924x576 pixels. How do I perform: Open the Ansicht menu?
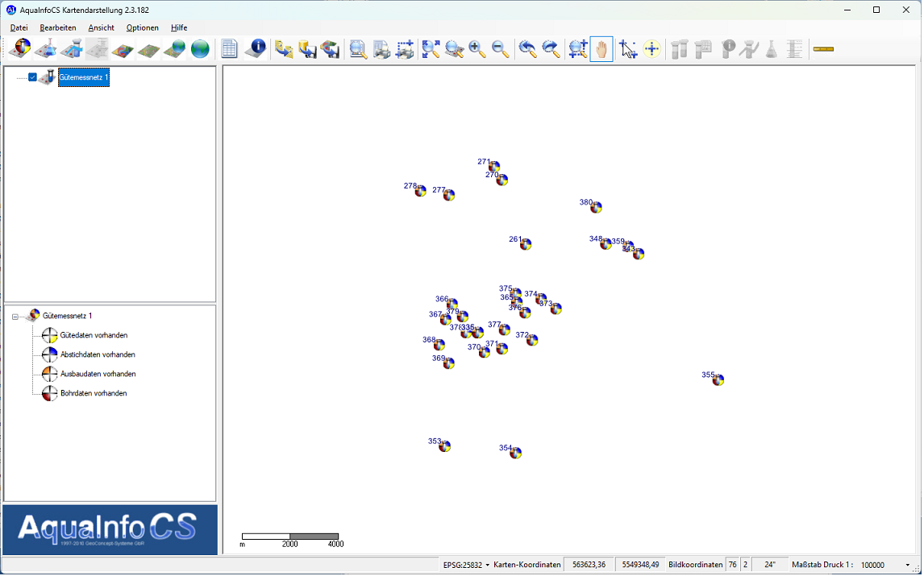[102, 27]
